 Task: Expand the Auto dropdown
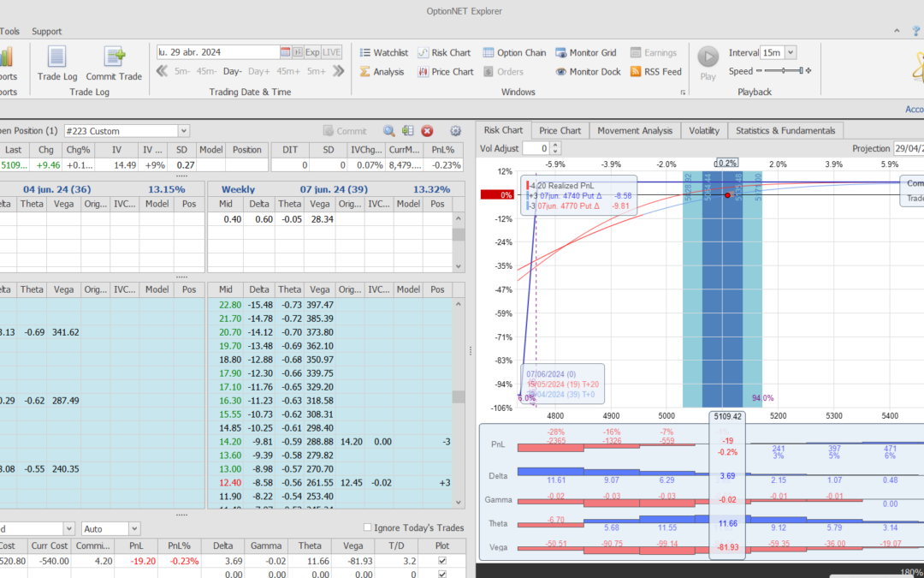(x=133, y=529)
